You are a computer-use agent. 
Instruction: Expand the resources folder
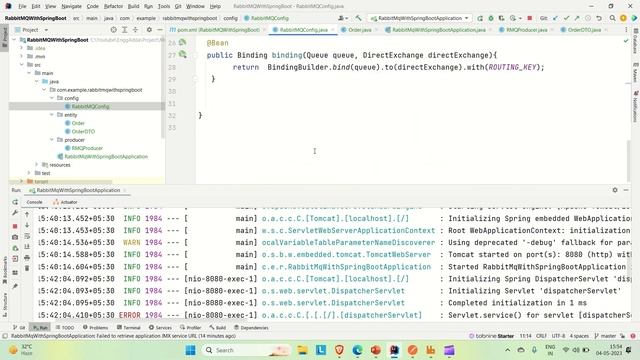pos(37,164)
